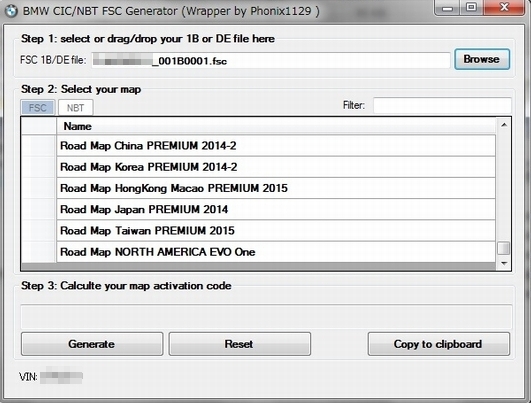Select Road Map China PREMIUM 2014-2
Screen dimensions: 531x403
276,146
